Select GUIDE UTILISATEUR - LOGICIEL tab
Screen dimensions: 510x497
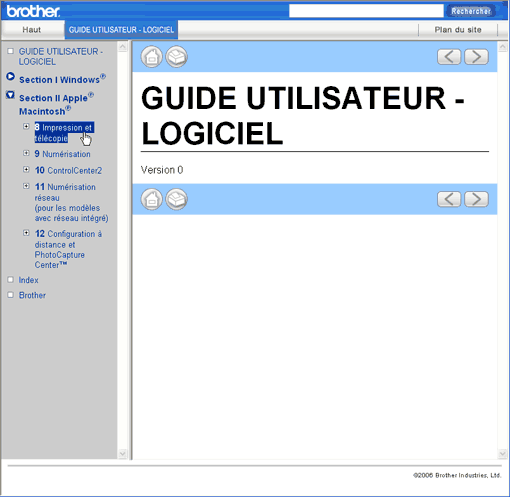pos(121,30)
